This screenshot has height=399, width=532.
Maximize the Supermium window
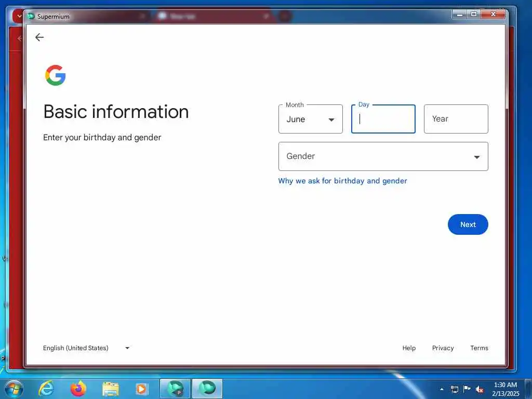tap(474, 14)
